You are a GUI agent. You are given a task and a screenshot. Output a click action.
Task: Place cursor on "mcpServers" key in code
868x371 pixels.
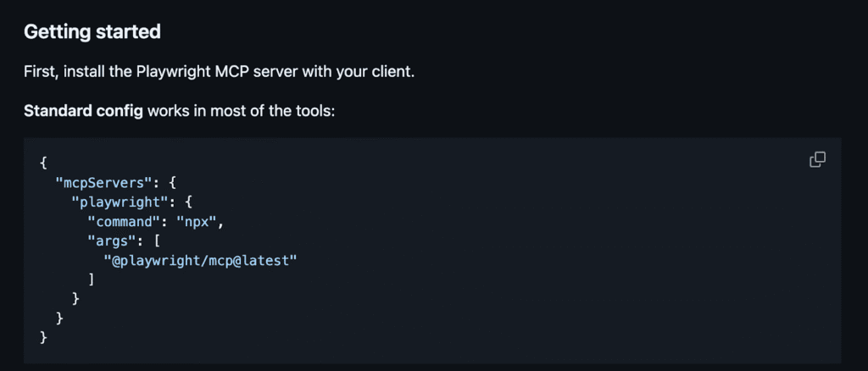[x=103, y=182]
